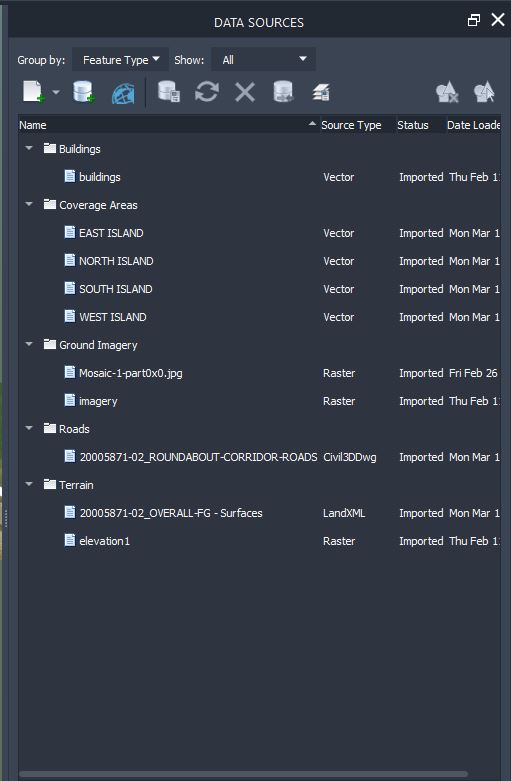This screenshot has width=511, height=781.
Task: Sort by the Date Loaded column header
Action: pos(473,125)
